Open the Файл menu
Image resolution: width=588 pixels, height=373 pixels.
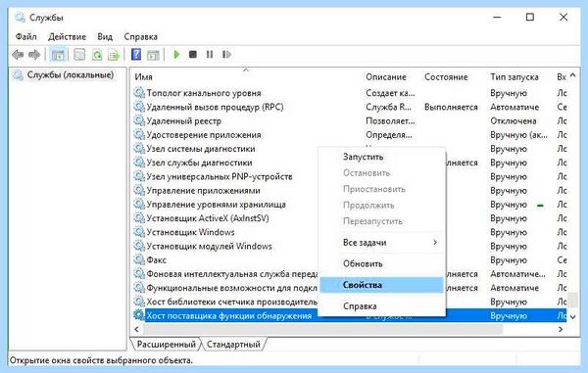25,36
